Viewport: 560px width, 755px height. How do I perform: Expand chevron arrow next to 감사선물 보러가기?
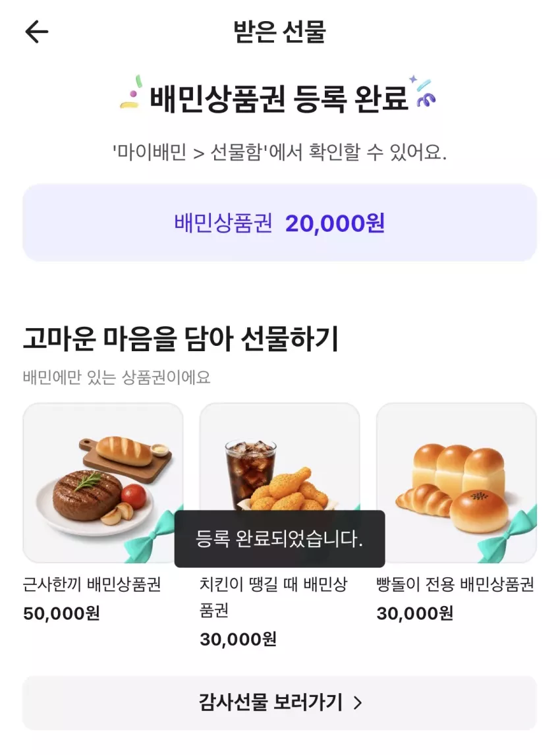coord(358,703)
